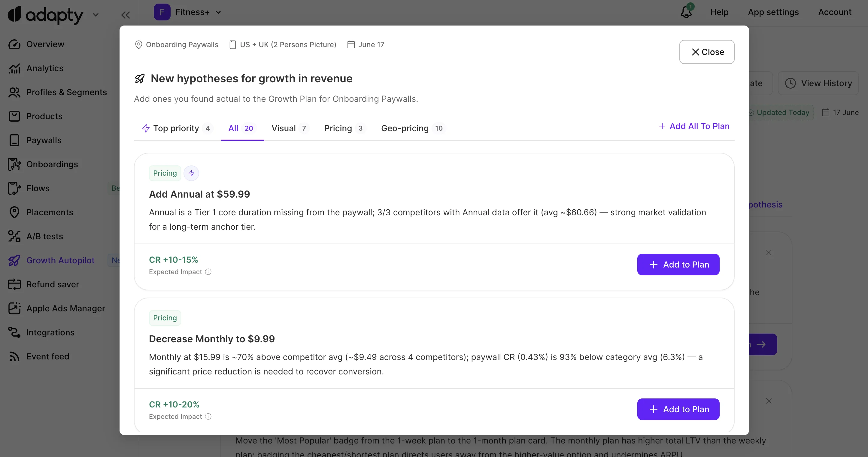
Task: Click 'US + UK (2 Persons Picture)' label
Action: tap(288, 44)
